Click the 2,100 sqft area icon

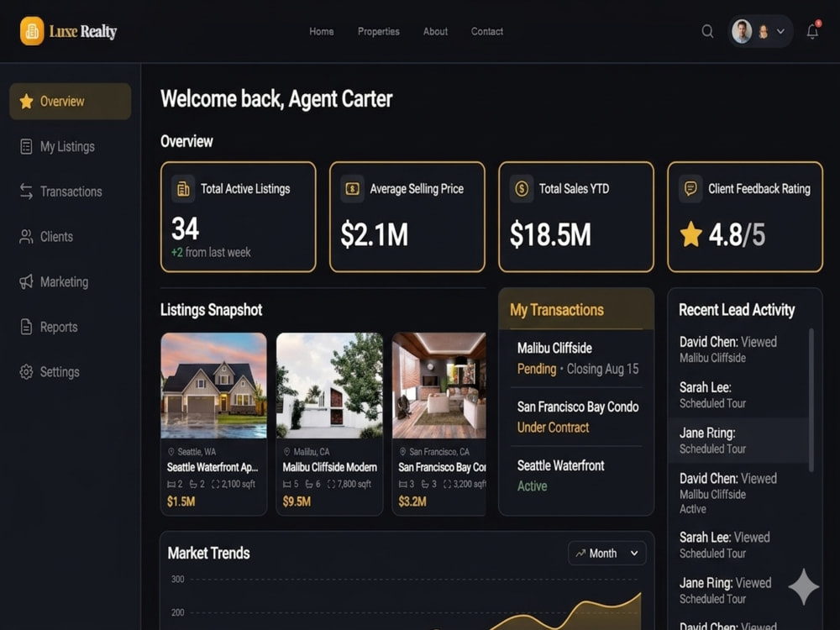pos(215,485)
